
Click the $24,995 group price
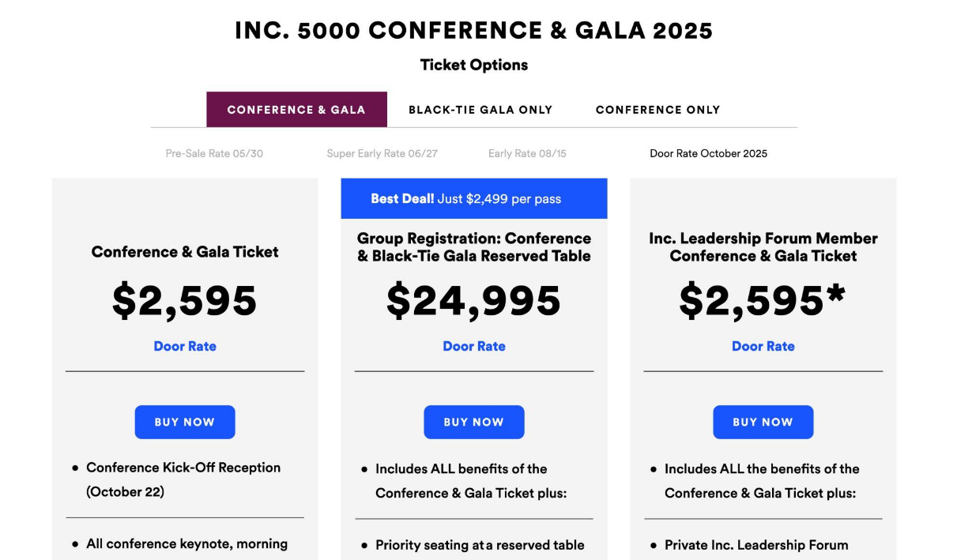(x=474, y=301)
